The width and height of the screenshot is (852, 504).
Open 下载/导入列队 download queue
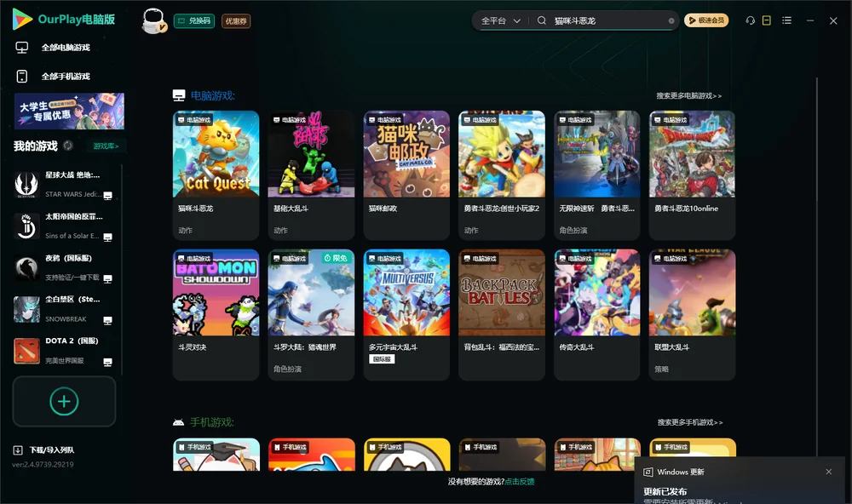coord(44,450)
